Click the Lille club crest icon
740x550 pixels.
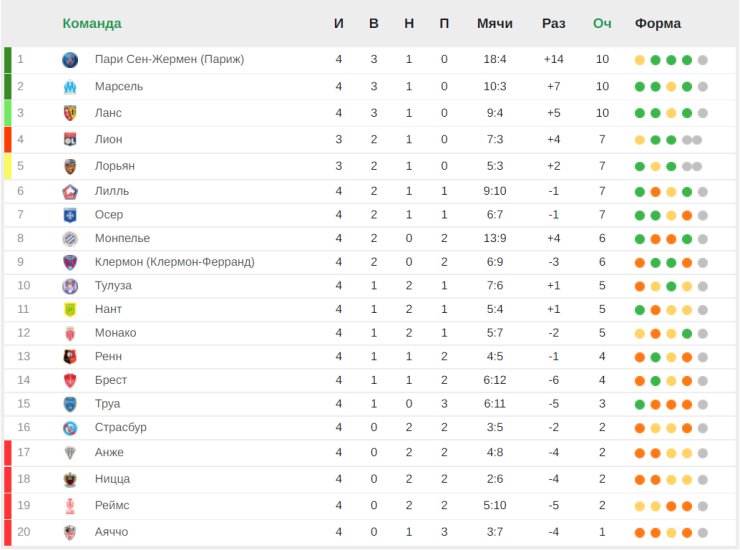70,191
